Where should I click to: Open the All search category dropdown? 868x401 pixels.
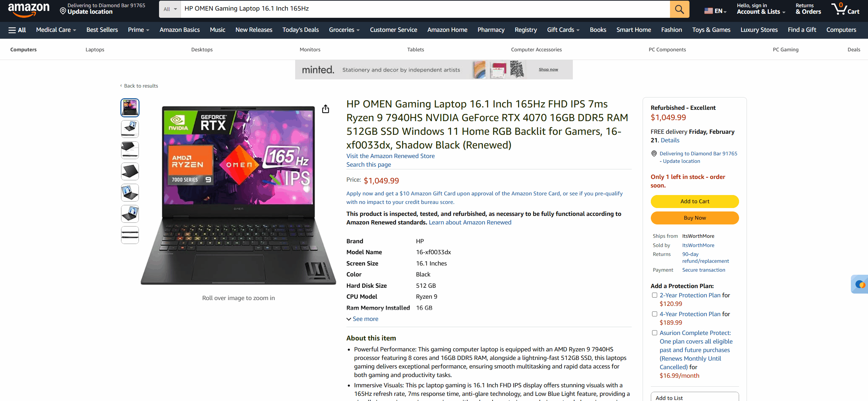coord(170,9)
